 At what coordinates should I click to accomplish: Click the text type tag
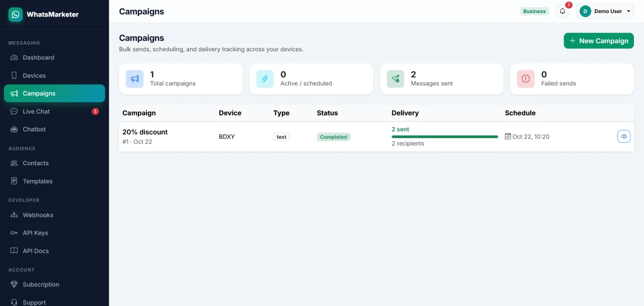pos(282,137)
